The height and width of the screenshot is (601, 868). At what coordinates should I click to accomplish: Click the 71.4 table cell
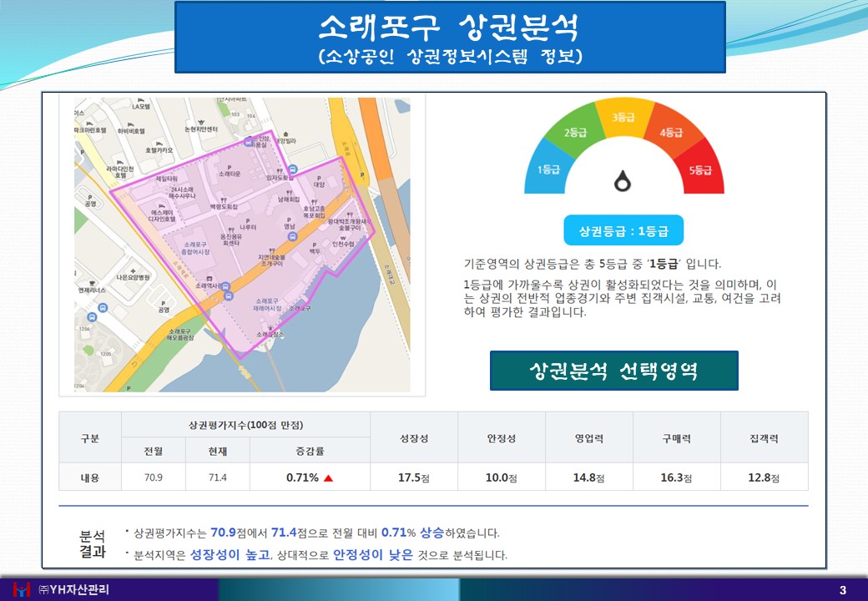point(218,477)
